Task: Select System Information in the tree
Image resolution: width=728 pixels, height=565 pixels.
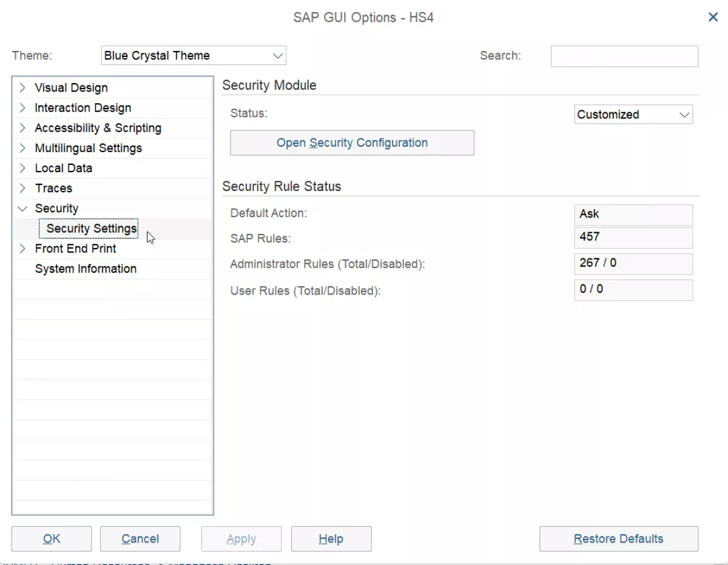Action: (x=86, y=269)
